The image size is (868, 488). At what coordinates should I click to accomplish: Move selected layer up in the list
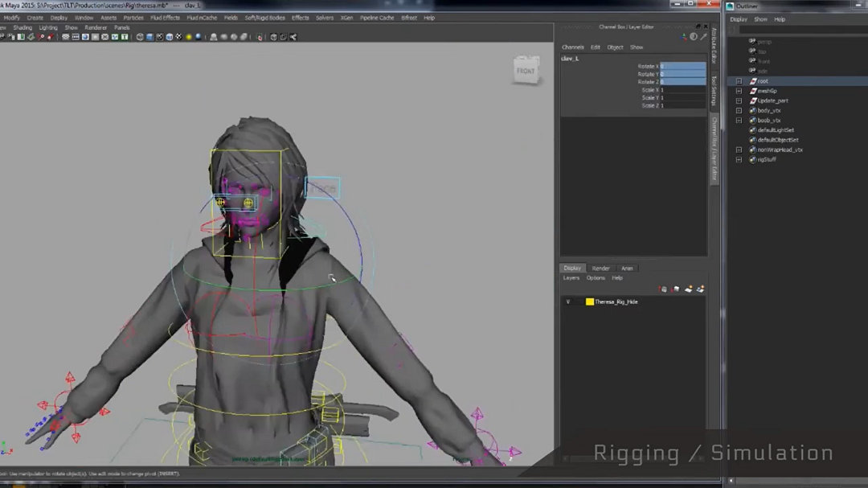[x=663, y=289]
